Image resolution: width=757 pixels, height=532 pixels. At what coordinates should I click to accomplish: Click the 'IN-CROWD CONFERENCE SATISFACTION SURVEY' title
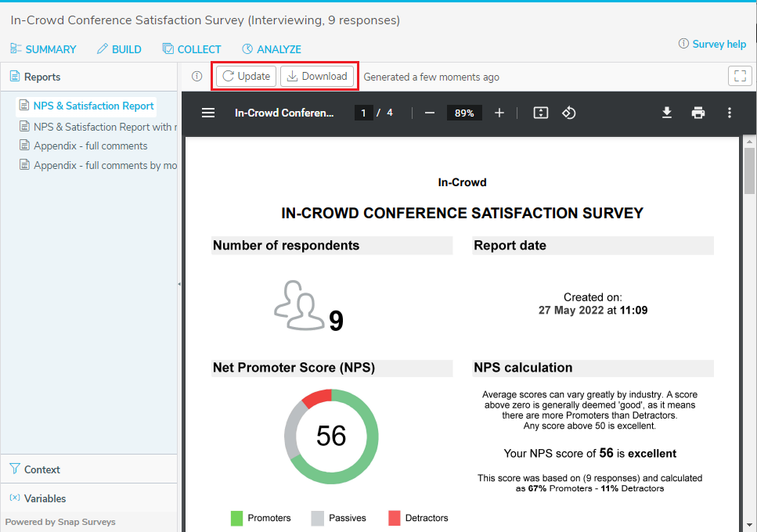point(462,213)
